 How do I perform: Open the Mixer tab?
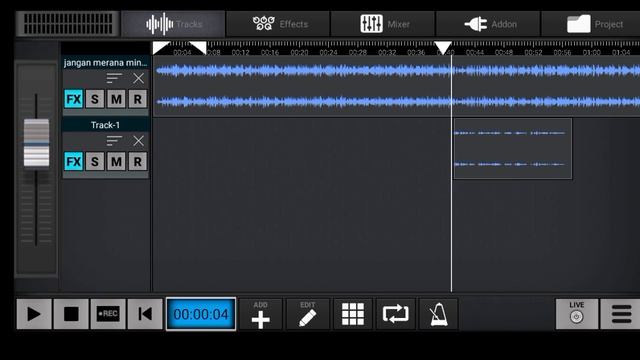383,24
